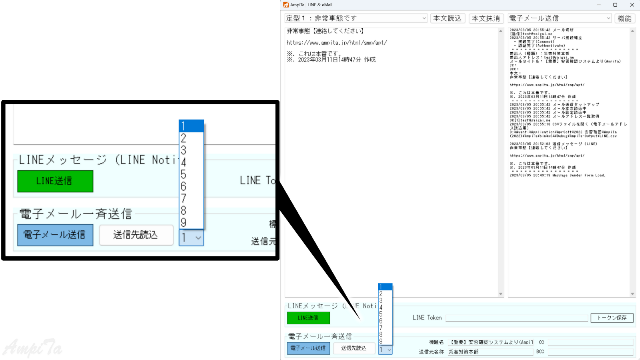640x360 pixels.
Task: Click the トークン保存 button
Action: tap(612, 318)
